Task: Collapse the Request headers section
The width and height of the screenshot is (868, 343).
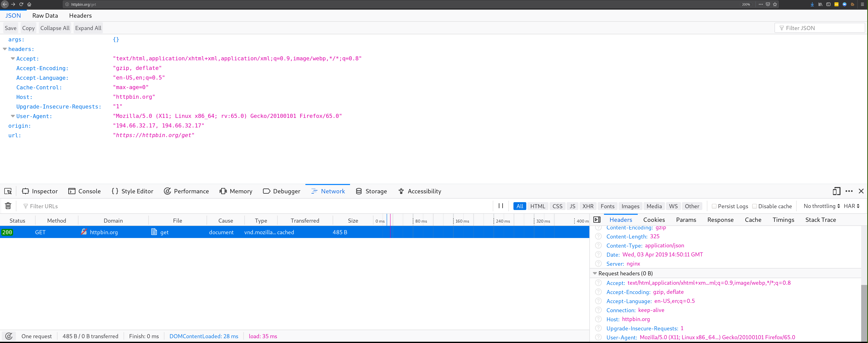Action: pyautogui.click(x=595, y=274)
